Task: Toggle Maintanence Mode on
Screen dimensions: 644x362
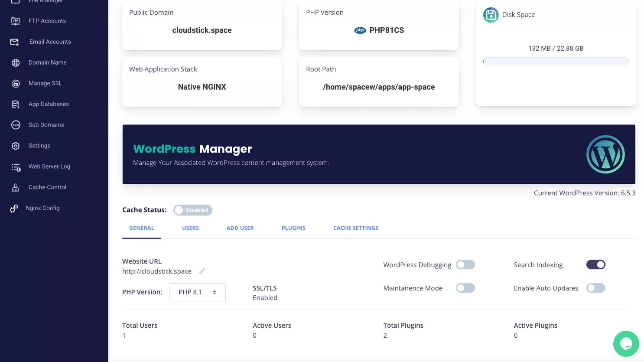Action: 465,288
